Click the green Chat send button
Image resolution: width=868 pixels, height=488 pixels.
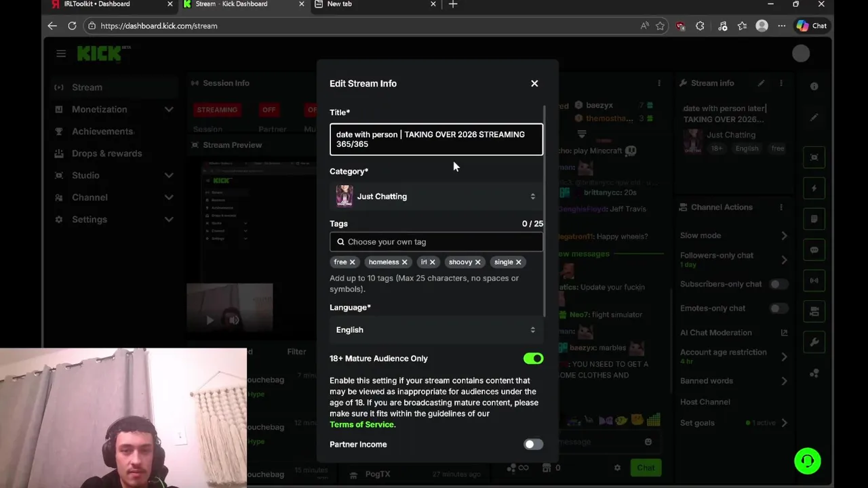click(x=646, y=468)
